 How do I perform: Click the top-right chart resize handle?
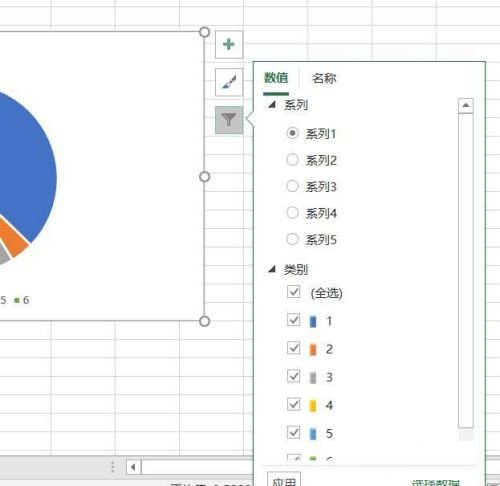[x=204, y=32]
